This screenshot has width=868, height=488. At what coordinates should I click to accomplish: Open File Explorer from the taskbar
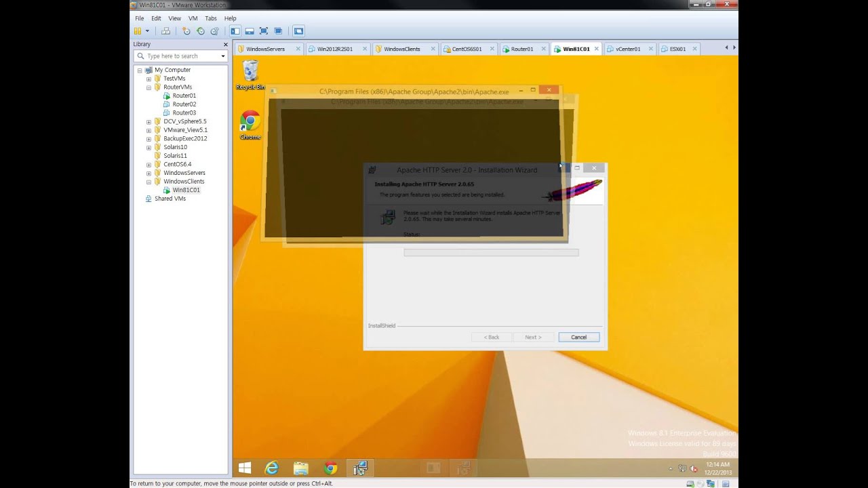coord(301,468)
